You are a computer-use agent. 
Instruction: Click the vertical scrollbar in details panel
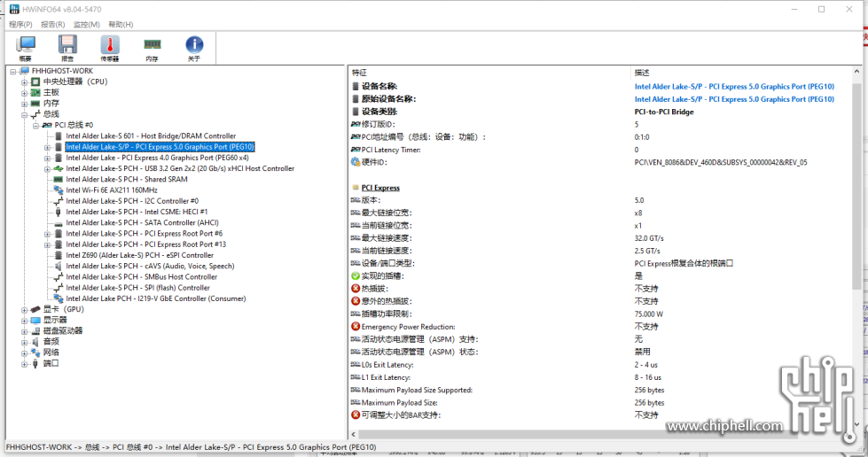tap(857, 188)
